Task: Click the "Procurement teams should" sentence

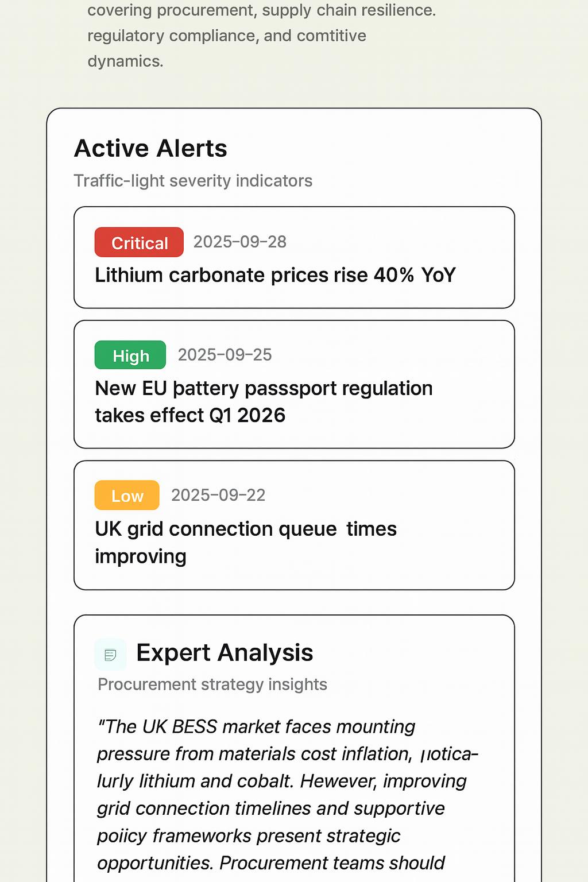Action: pos(332,863)
